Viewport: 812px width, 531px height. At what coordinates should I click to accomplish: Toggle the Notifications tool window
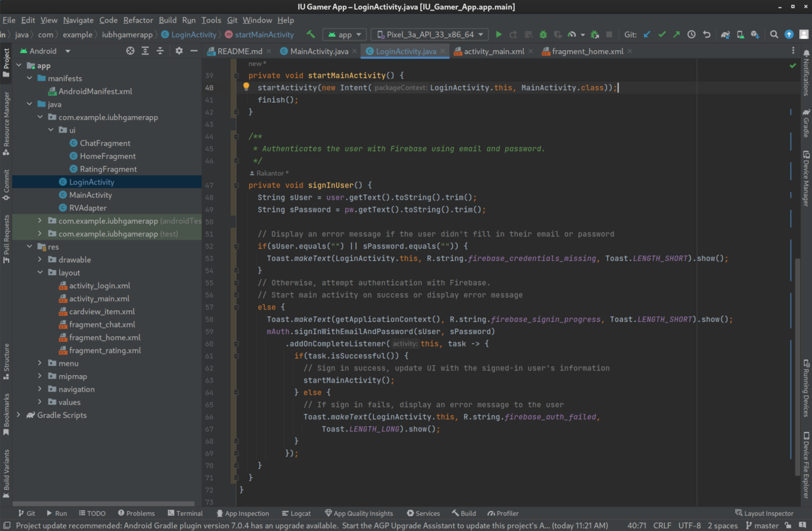[806, 72]
